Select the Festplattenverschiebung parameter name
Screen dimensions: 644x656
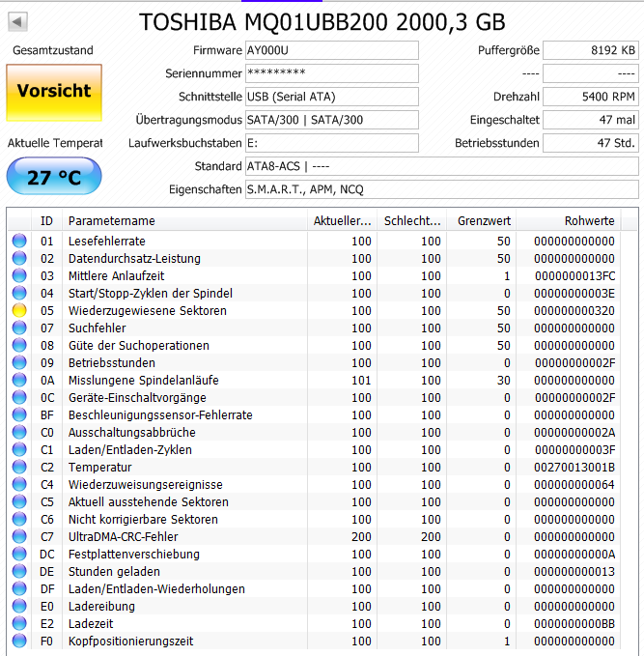point(134,555)
